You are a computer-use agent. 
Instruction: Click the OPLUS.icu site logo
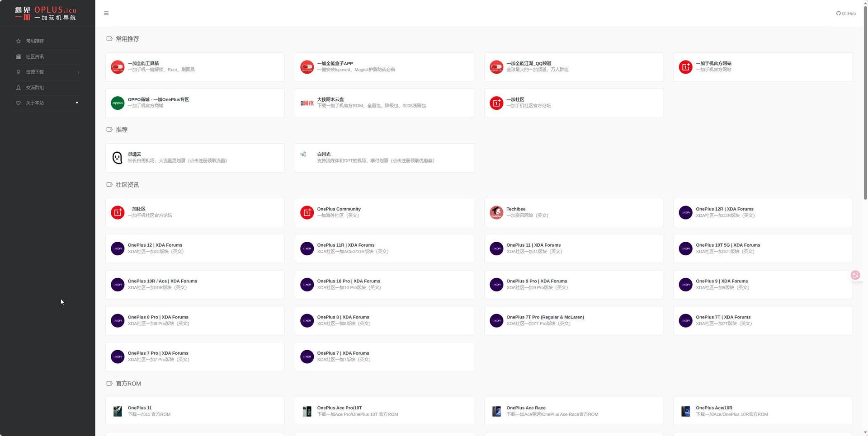click(46, 14)
